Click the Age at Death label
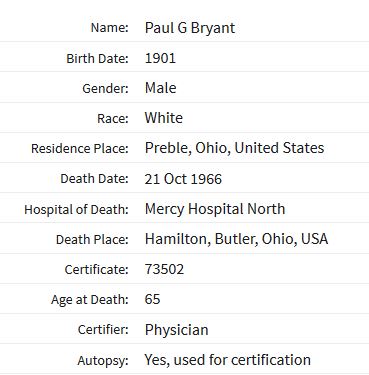 pyautogui.click(x=90, y=300)
